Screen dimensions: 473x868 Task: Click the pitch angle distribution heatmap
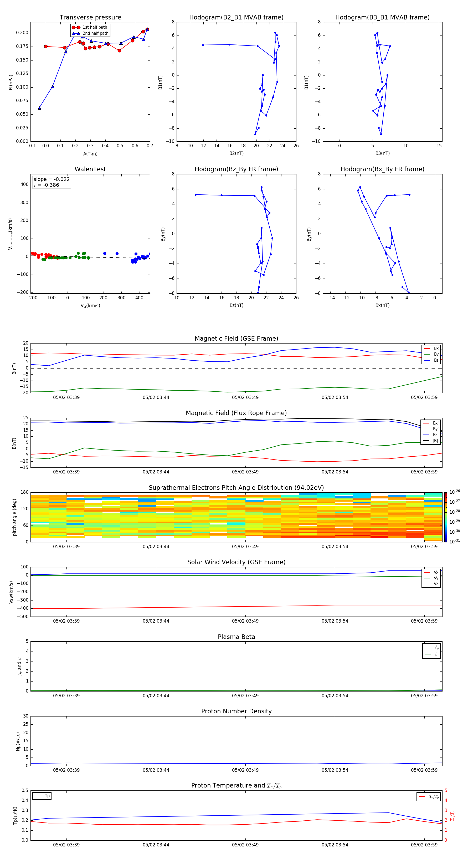[236, 517]
